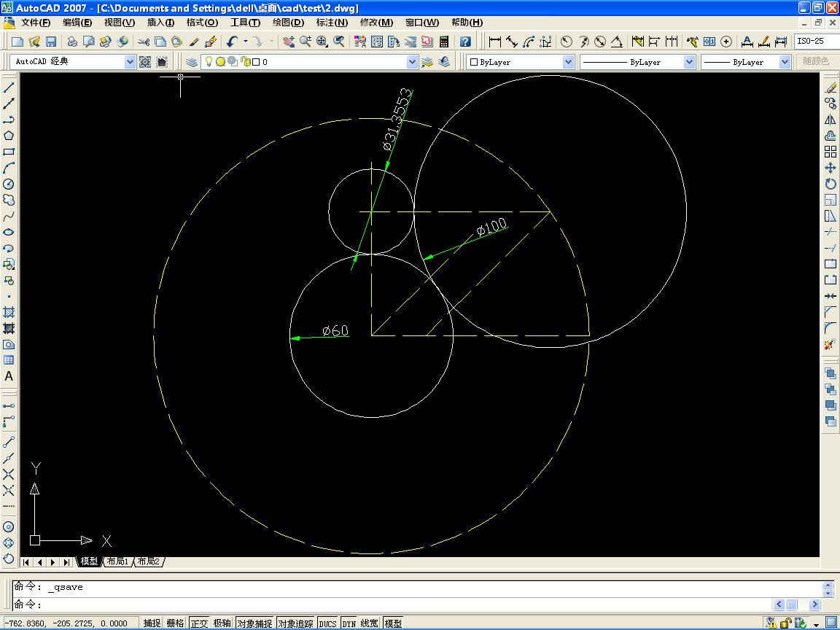This screenshot has height=630, width=840.
Task: Click the 模型 space status button
Action: click(x=393, y=623)
